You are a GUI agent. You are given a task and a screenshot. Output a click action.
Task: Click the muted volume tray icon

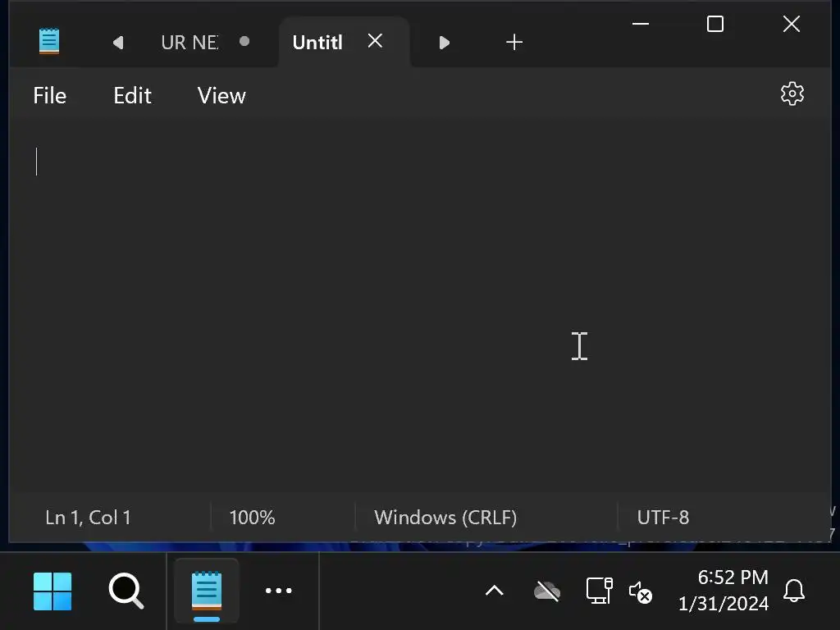click(640, 591)
